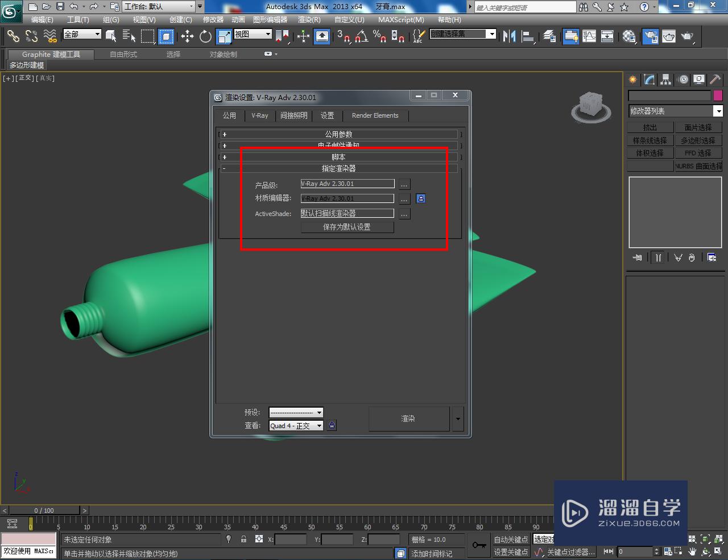Click the time slider showing 0 / 100

[x=44, y=511]
